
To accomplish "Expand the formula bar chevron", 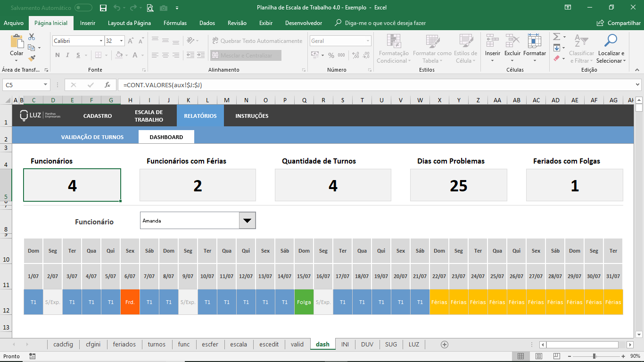I will click(637, 85).
